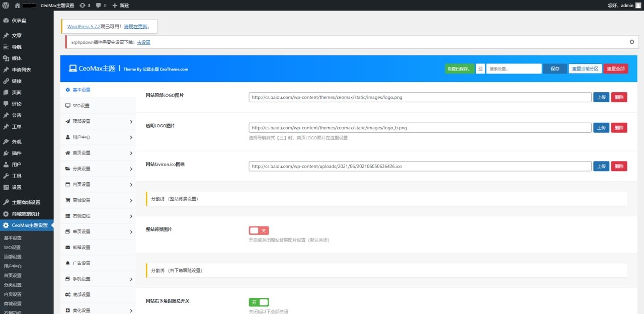Image resolution: width=644 pixels, height=314 pixels.
Task: Click the home site icon in admin bar
Action: pyautogui.click(x=18, y=5)
